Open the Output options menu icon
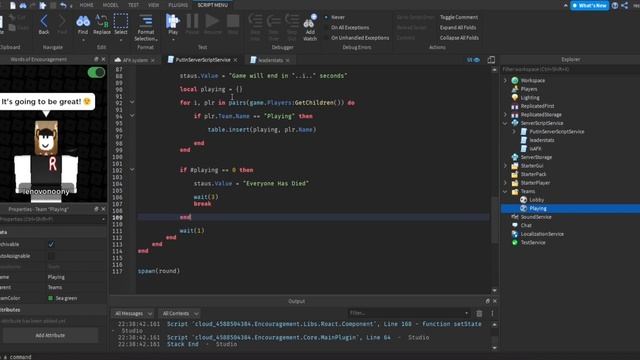The width and height of the screenshot is (640, 360). coord(492,313)
